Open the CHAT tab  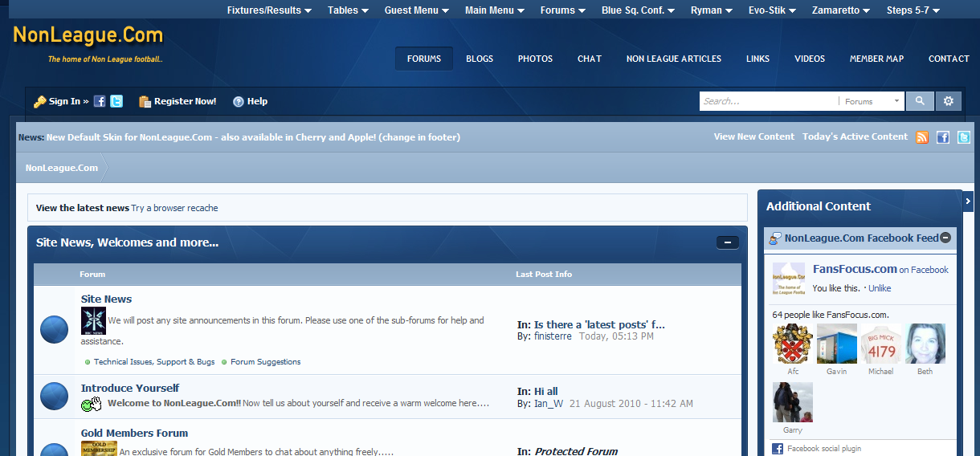590,59
